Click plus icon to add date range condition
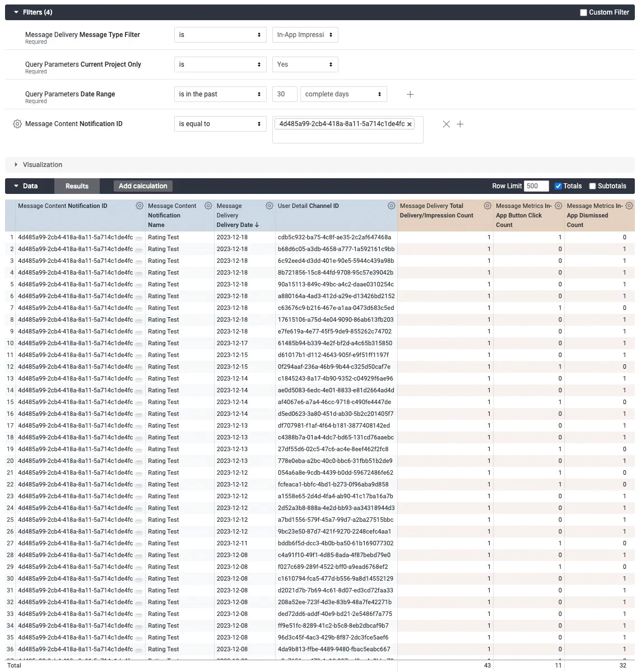The image size is (641, 672). [410, 94]
